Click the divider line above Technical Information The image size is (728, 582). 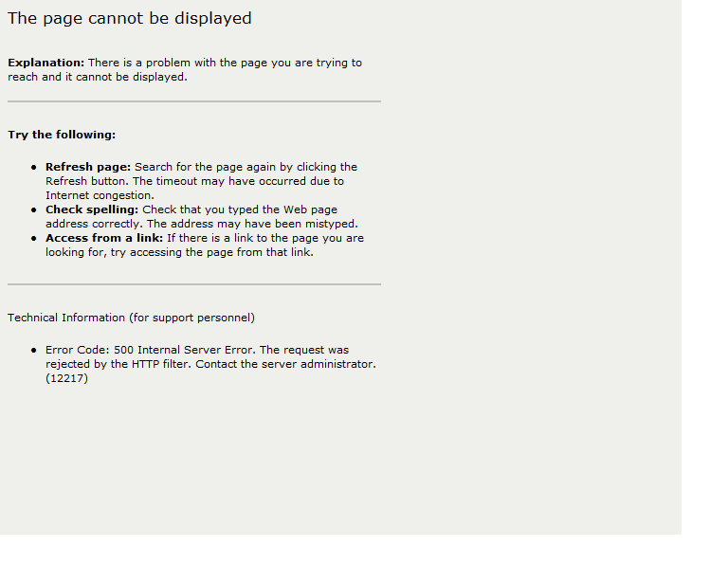click(194, 283)
